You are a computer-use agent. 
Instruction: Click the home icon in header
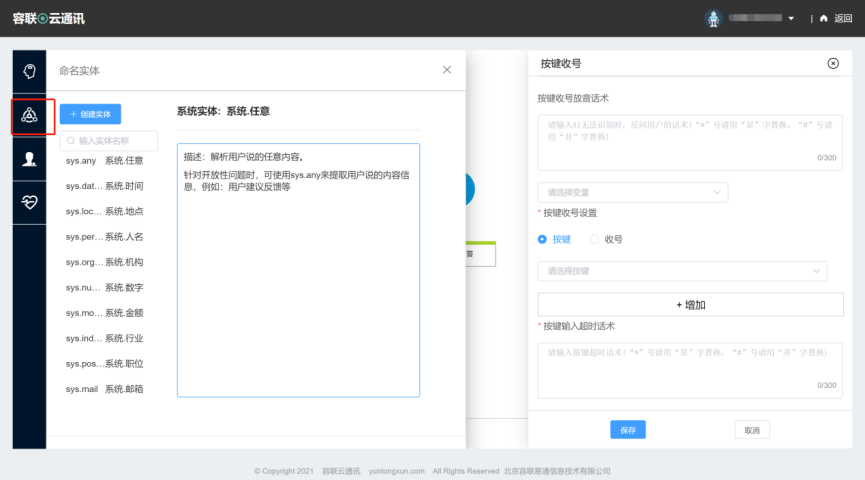[x=824, y=18]
